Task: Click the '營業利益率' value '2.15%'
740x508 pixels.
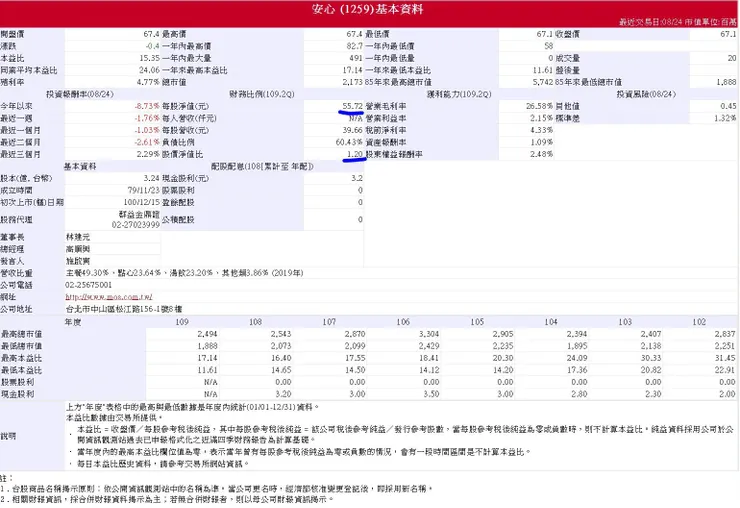Action: point(541,118)
